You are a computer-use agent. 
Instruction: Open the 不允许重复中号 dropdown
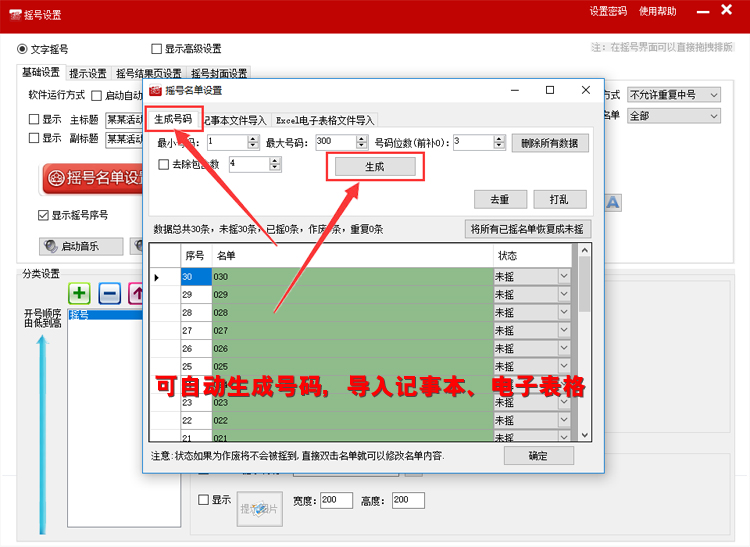pyautogui.click(x=673, y=95)
